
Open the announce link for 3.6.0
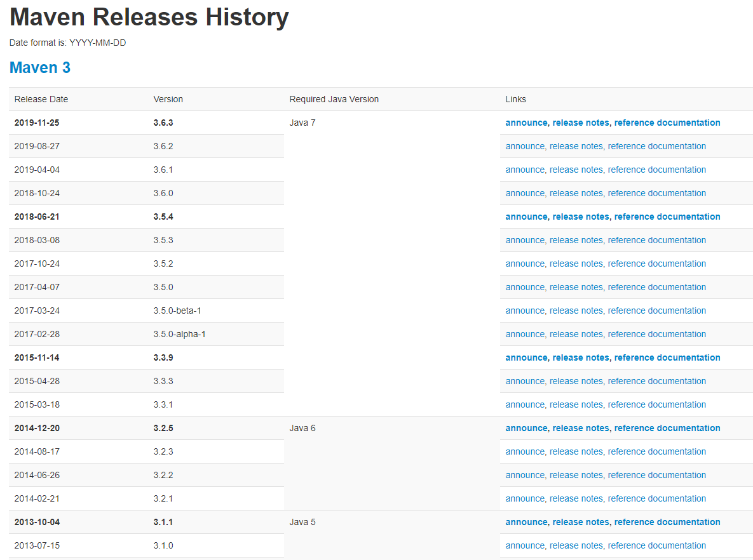(526, 194)
